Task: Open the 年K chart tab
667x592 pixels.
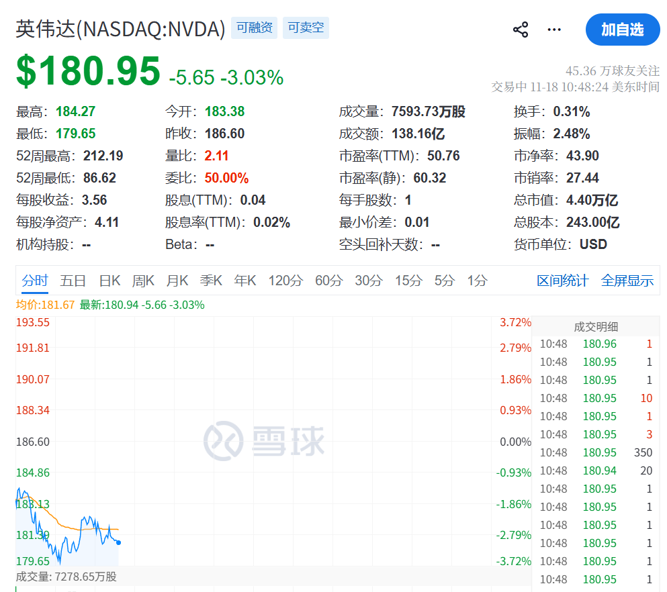Action: point(245,280)
